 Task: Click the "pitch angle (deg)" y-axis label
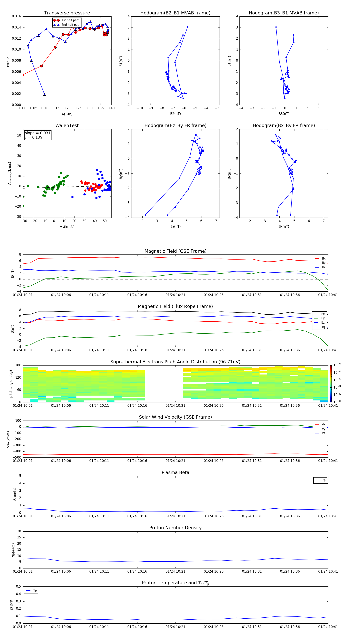(x=11, y=384)
